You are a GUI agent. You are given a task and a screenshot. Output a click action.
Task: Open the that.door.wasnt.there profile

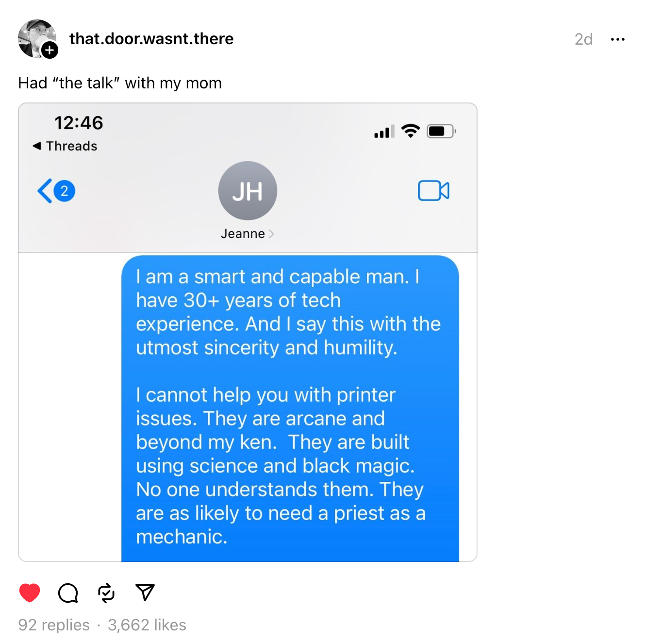pyautogui.click(x=151, y=39)
